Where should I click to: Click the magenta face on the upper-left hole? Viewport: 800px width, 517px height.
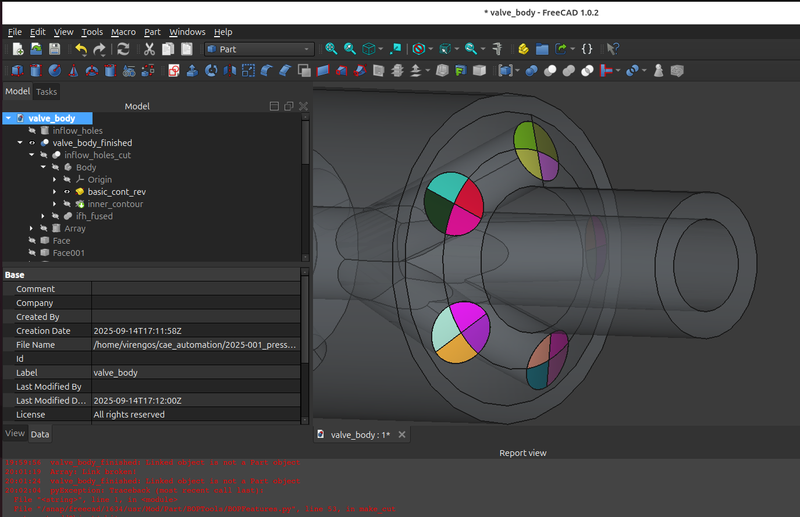pyautogui.click(x=462, y=221)
